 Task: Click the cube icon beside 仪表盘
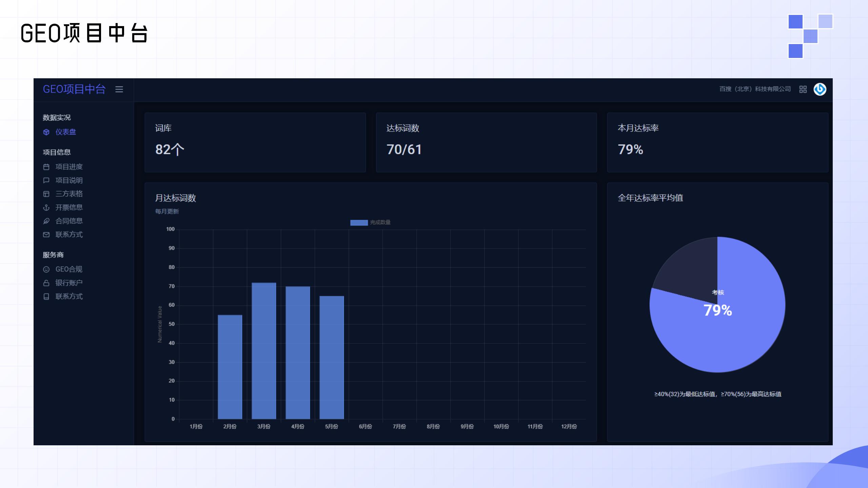pyautogui.click(x=46, y=132)
